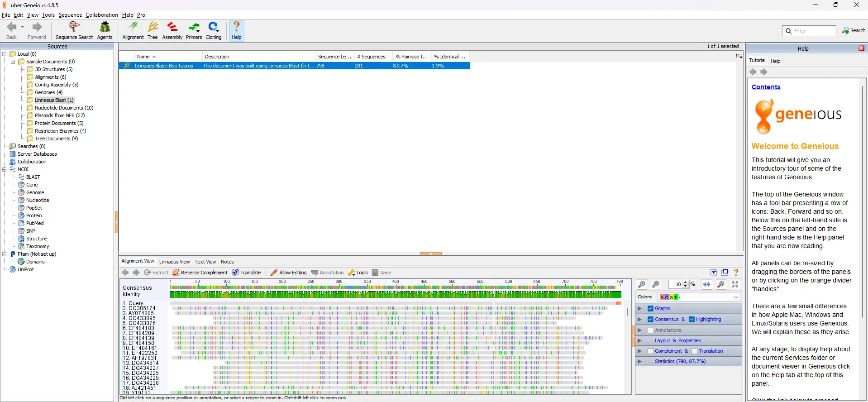Expand the Consensus & Highlighting section
This screenshot has width=868, height=402.
639,319
